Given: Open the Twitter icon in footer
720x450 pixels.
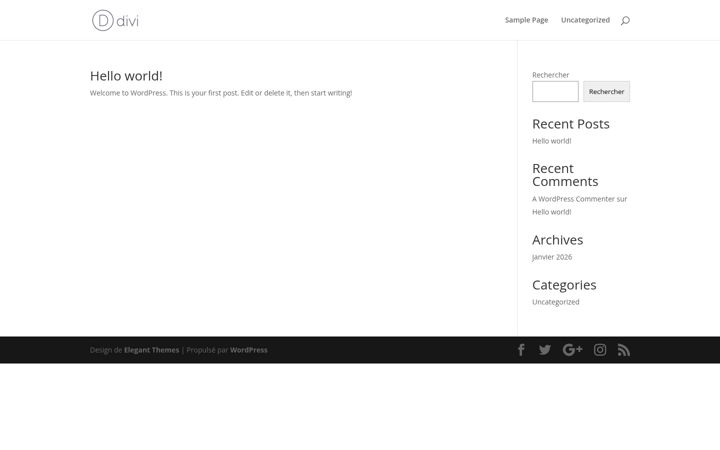Looking at the screenshot, I should coord(545,350).
